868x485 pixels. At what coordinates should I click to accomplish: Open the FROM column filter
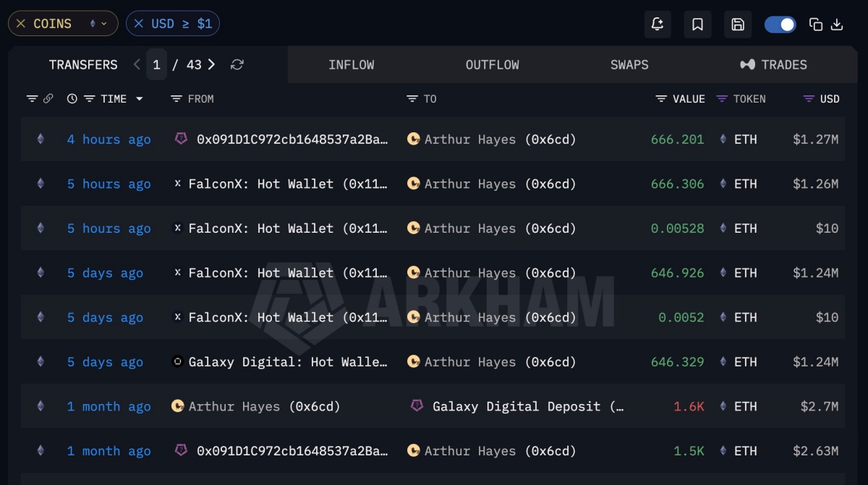(x=176, y=99)
